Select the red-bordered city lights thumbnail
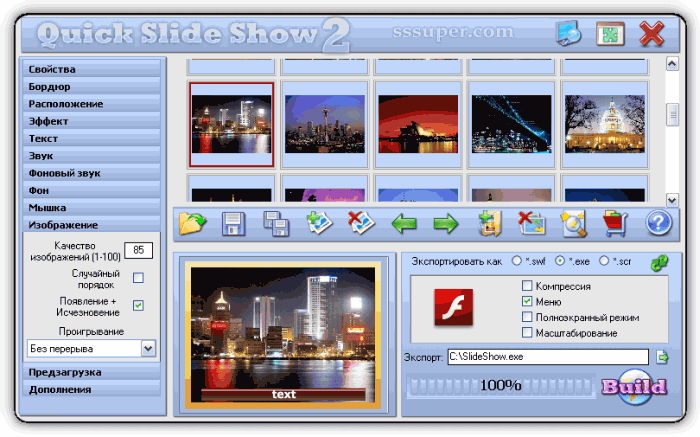The height and width of the screenshot is (437, 700). coord(231,124)
